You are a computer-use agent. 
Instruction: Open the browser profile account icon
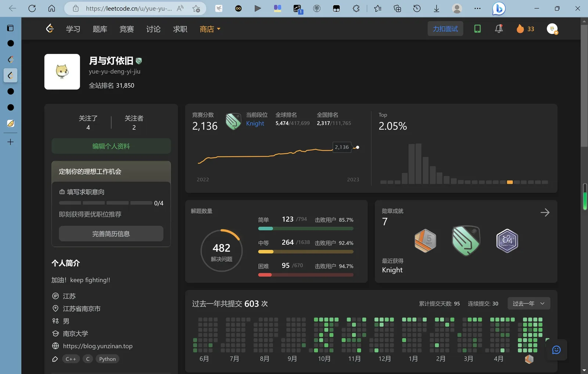[457, 8]
